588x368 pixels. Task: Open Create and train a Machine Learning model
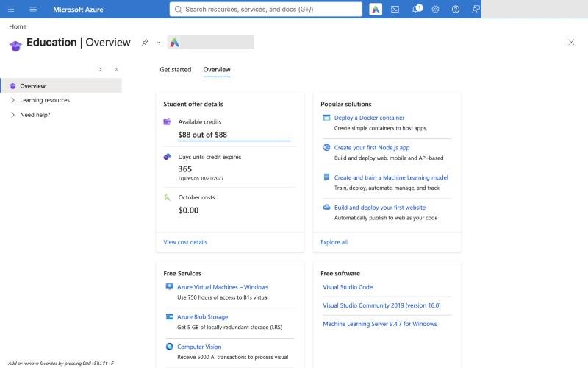tap(391, 177)
